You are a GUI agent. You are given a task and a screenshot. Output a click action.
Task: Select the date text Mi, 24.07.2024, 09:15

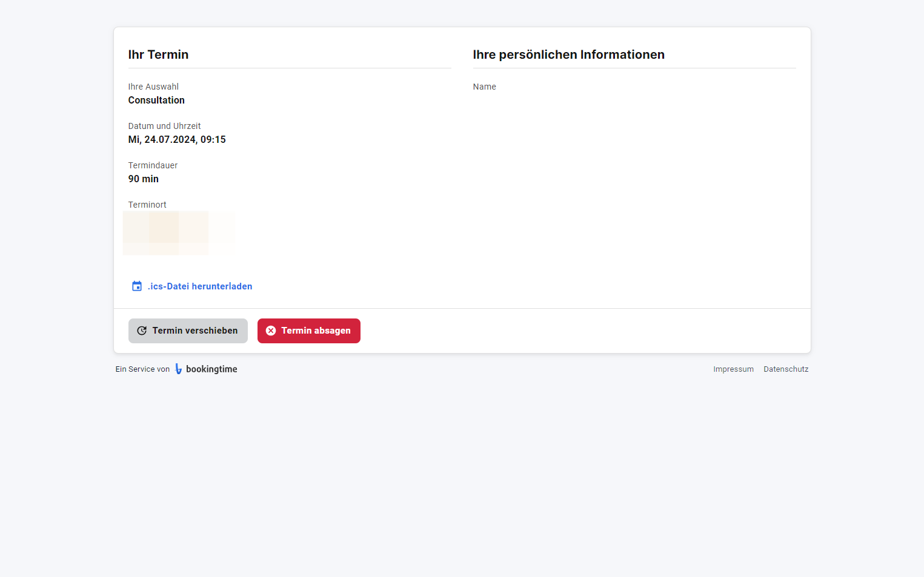click(177, 140)
